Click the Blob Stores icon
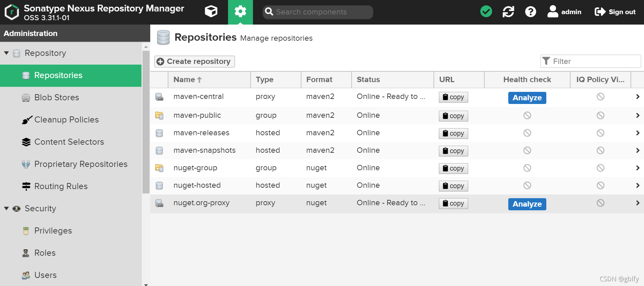 coord(26,98)
